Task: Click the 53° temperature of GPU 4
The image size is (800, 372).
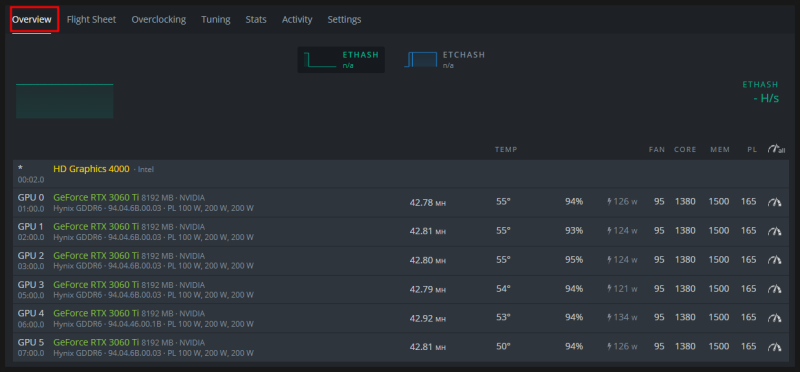Action: pos(503,318)
